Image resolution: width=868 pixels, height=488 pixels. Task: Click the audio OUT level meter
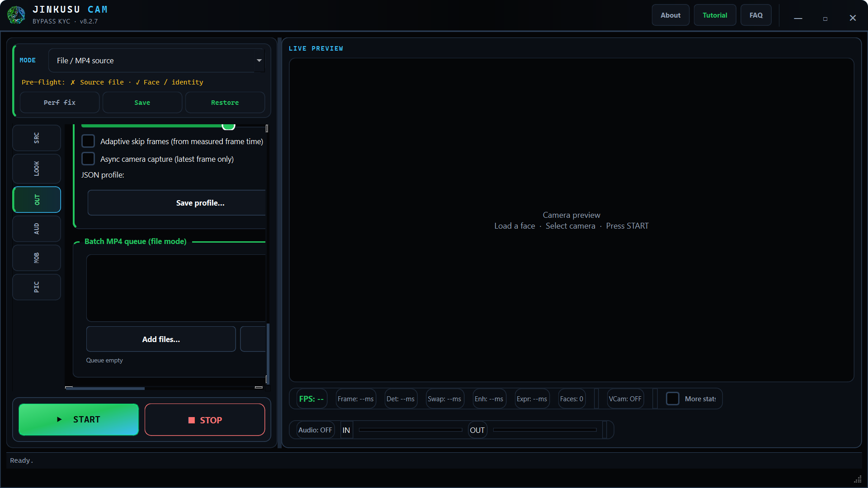(545, 430)
